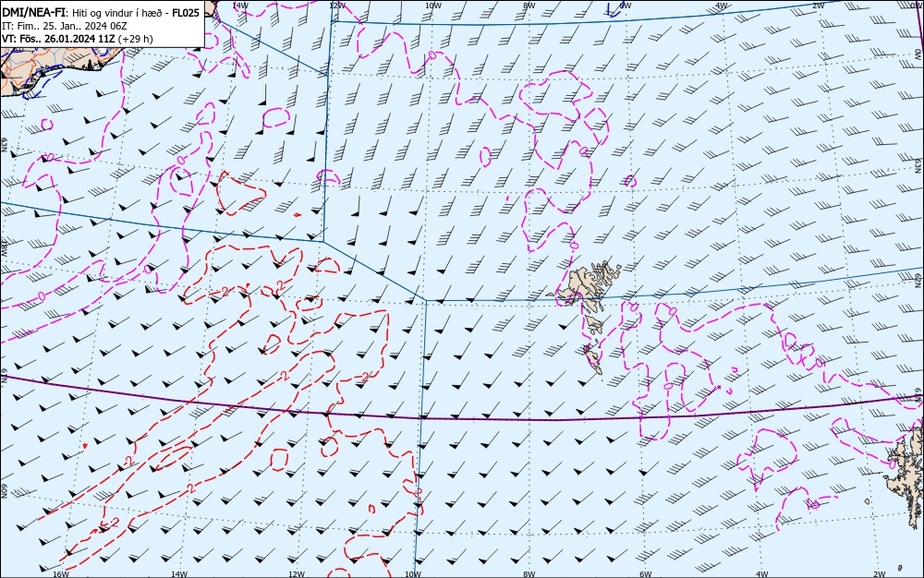Image resolution: width=924 pixels, height=578 pixels.
Task: Click the '10W' longitude label on top edge
Action: click(x=433, y=6)
